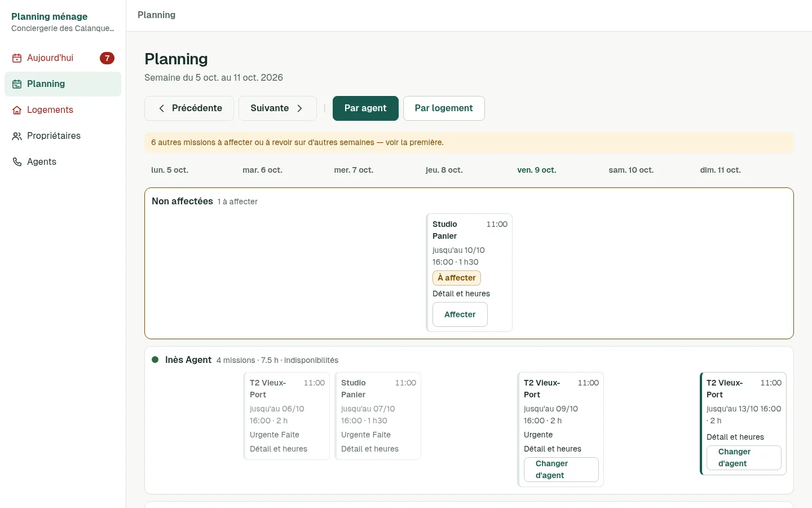Expand Détail et heures on the 06/10 mission

[x=279, y=449]
